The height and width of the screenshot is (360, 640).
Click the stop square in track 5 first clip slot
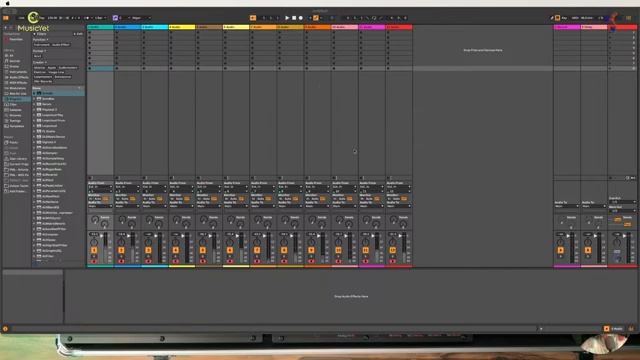[198, 33]
